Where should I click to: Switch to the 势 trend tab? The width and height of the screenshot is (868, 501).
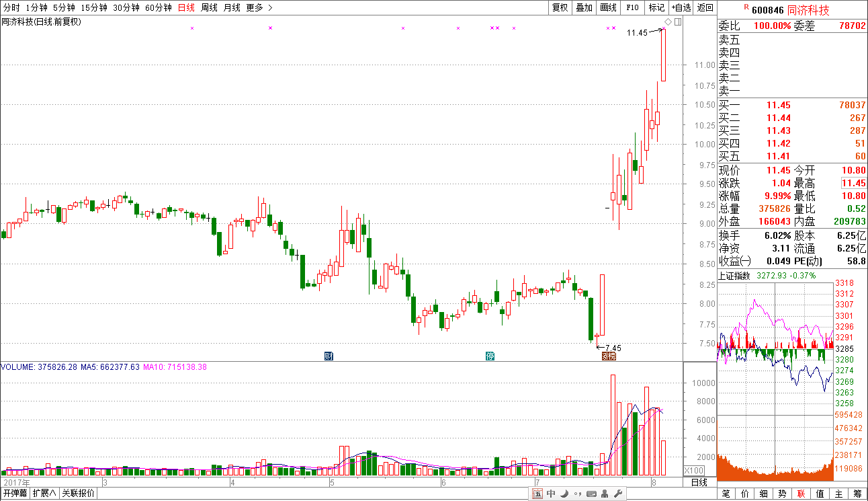coord(783,494)
